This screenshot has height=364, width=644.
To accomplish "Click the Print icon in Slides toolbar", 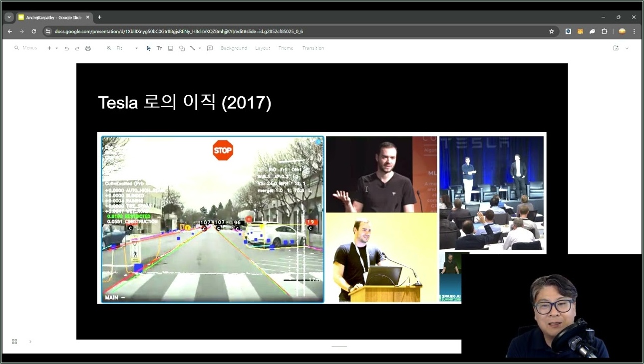I will 88,48.
